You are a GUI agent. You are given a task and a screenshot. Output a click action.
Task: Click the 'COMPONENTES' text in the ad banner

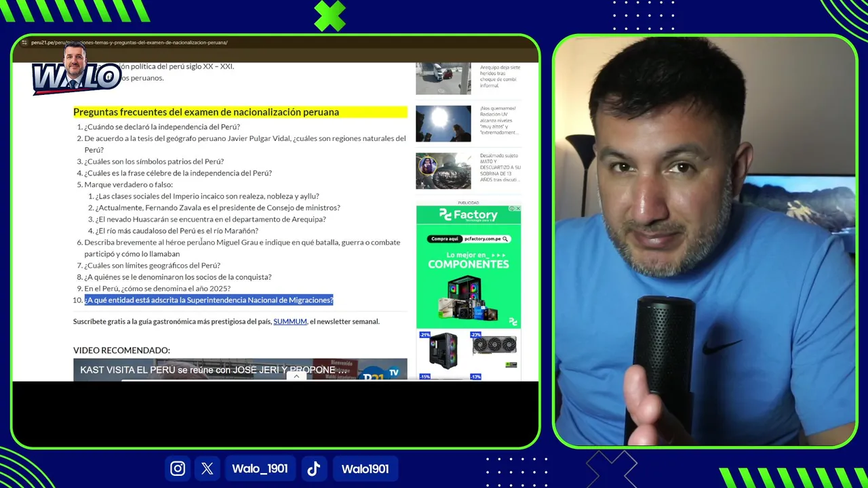469,264
